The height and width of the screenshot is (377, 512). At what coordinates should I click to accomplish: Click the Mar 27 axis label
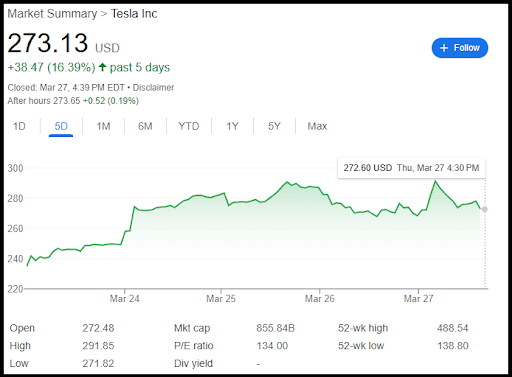click(418, 298)
